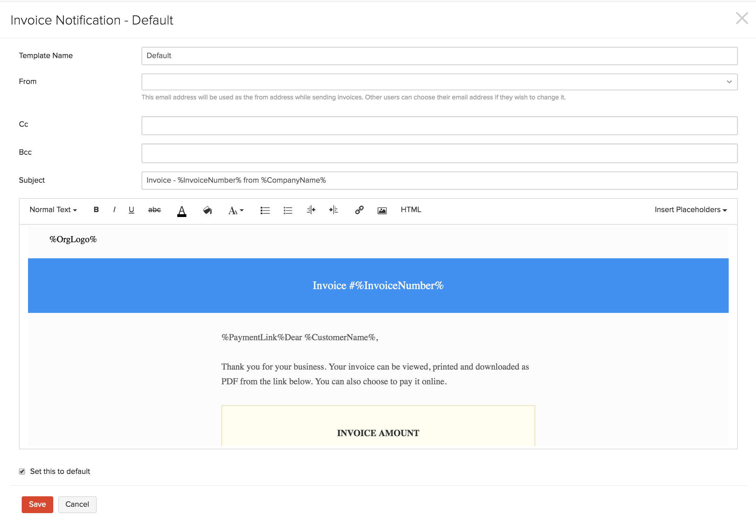The image size is (756, 532).
Task: Click the Cancel button
Action: 76,504
